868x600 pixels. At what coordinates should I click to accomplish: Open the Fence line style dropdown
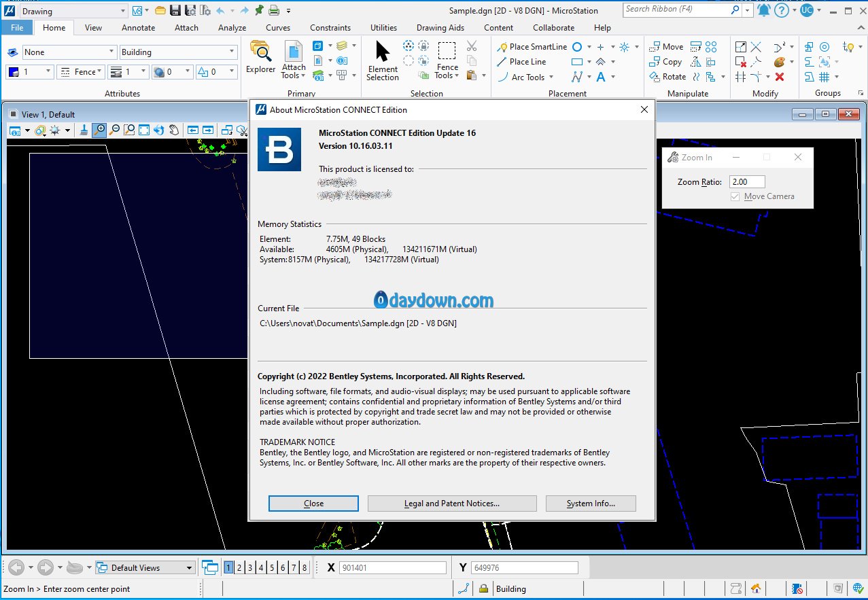point(80,71)
